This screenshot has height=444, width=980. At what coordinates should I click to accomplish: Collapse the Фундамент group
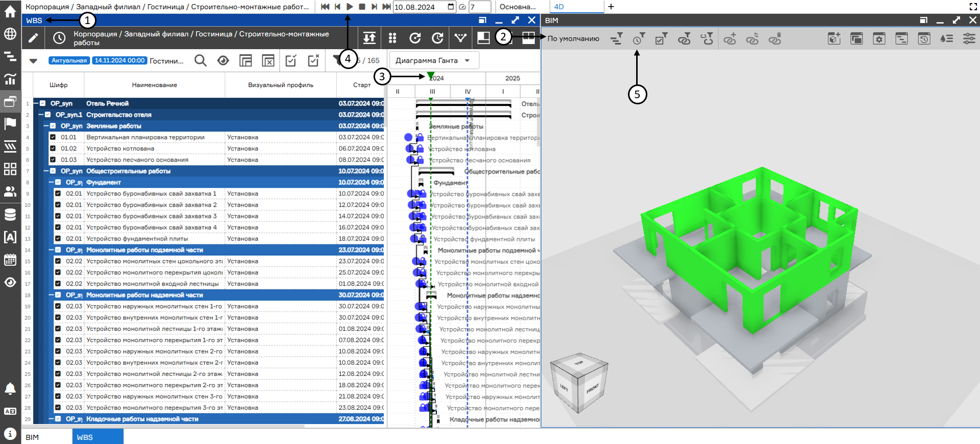click(x=51, y=182)
